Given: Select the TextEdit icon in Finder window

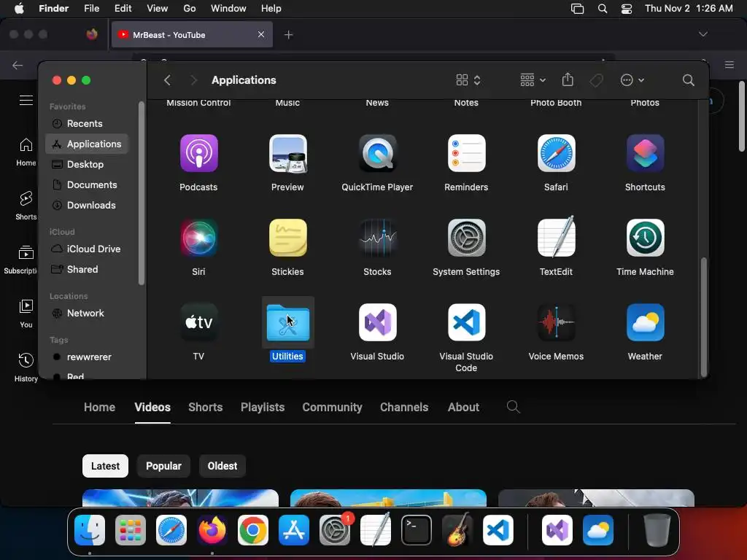Looking at the screenshot, I should (x=556, y=237).
